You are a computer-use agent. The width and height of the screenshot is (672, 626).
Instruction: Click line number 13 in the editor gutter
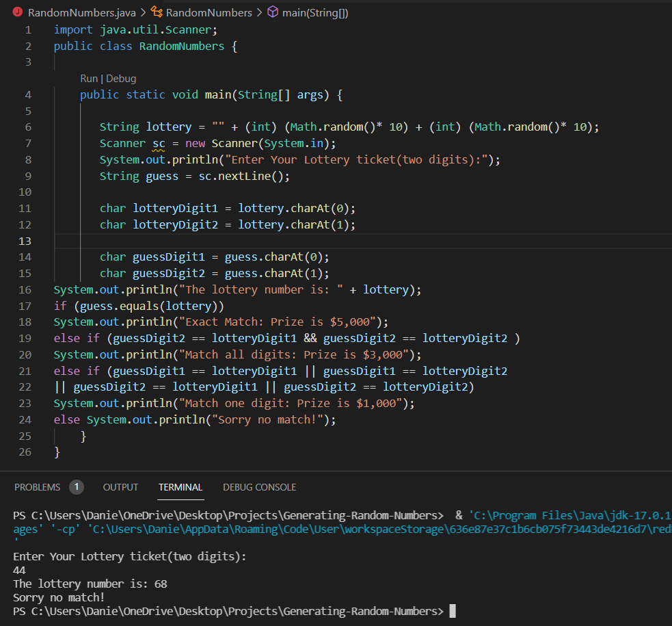coord(25,241)
